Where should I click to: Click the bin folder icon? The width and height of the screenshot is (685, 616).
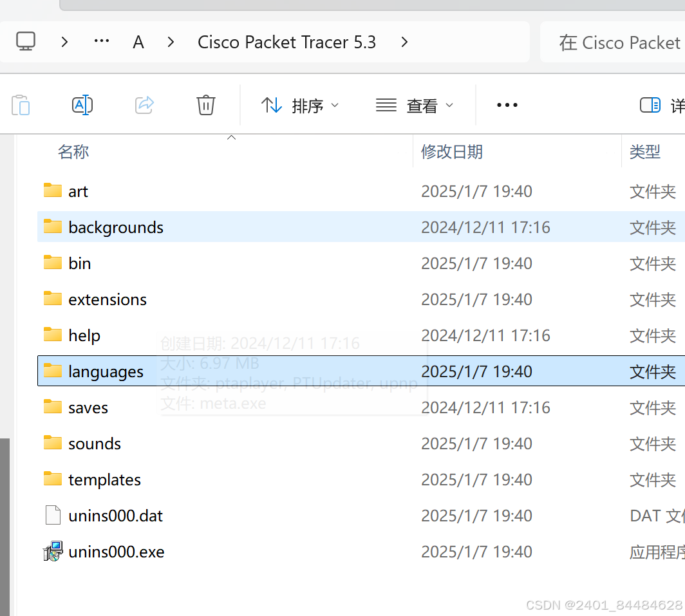(52, 262)
